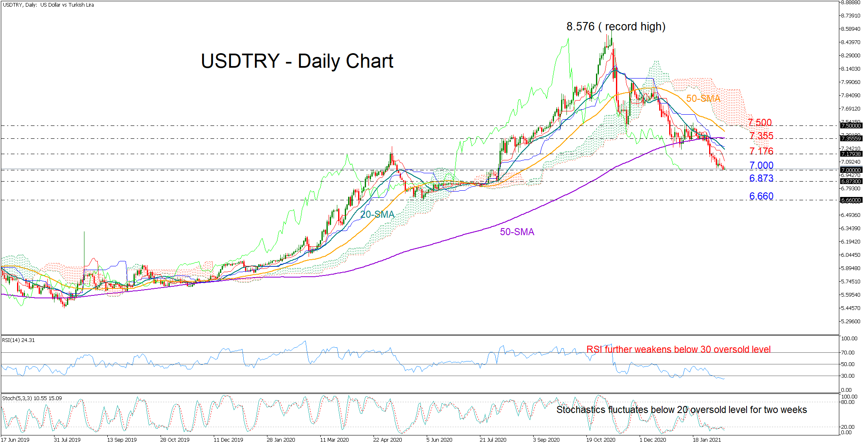This screenshot has height=445, width=868.
Task: Select the 21 Jul 2020 date label
Action: pyautogui.click(x=493, y=440)
